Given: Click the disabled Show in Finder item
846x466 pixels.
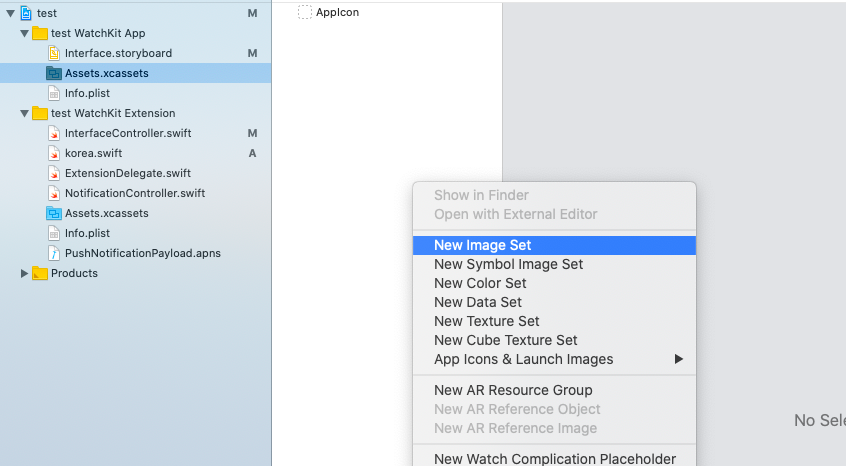Looking at the screenshot, I should (554, 195).
